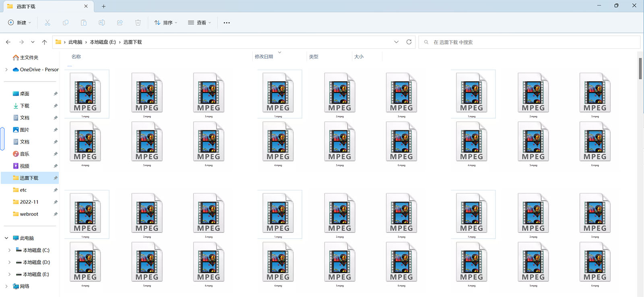Image resolution: width=644 pixels, height=297 pixels.
Task: Click the pin icon beside 2022-11 folder
Action: coord(56,202)
